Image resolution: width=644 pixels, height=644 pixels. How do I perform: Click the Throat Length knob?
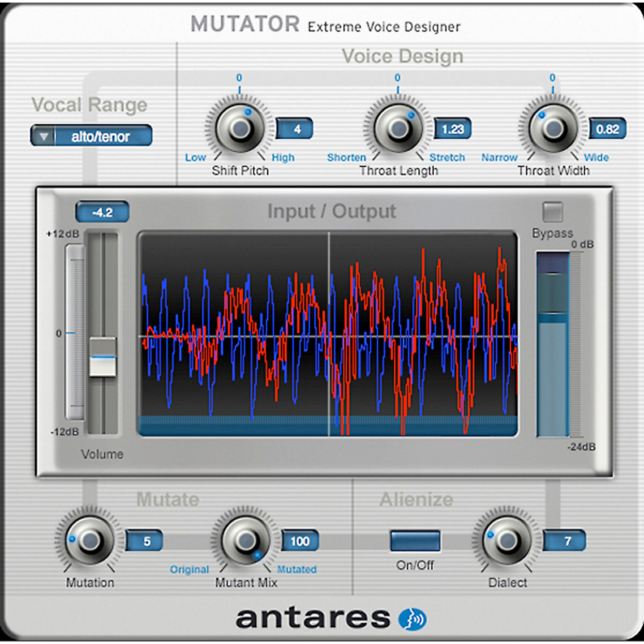coord(398,128)
